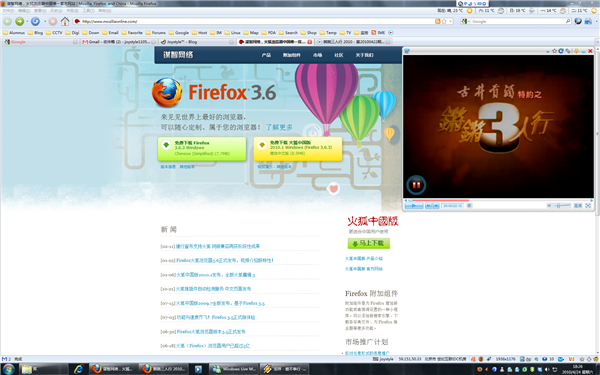This screenshot has height=375, width=600.
Task: Open the Linux bookmarks folder
Action: click(233, 33)
